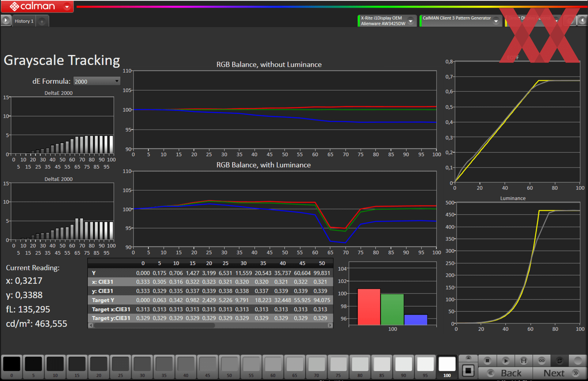This screenshot has width=588, height=381.
Task: Open right side panel arrow
Action: pos(582,21)
